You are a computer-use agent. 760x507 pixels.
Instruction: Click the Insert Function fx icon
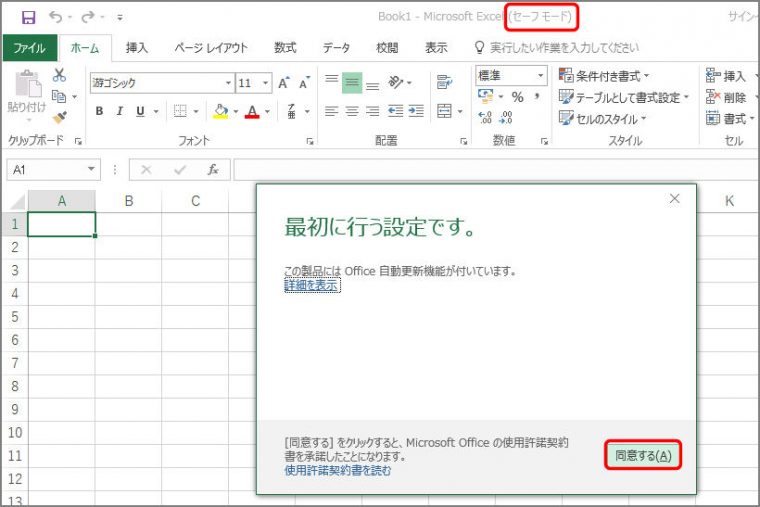[x=213, y=170]
